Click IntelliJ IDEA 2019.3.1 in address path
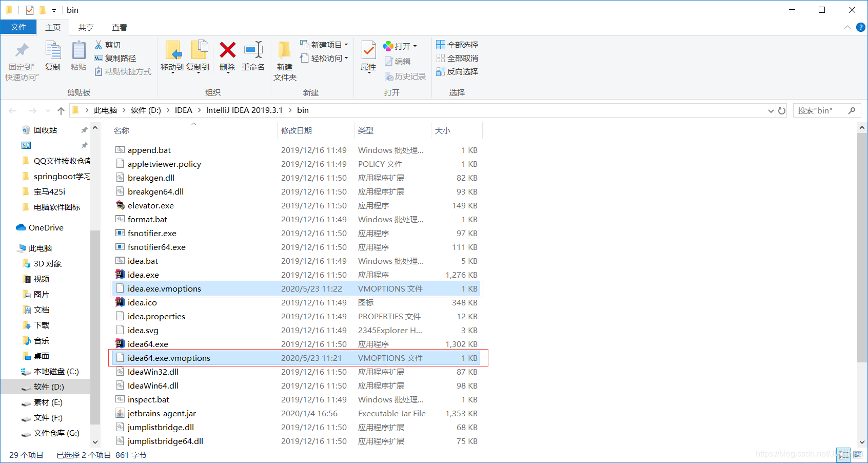This screenshot has height=463, width=868. point(244,110)
